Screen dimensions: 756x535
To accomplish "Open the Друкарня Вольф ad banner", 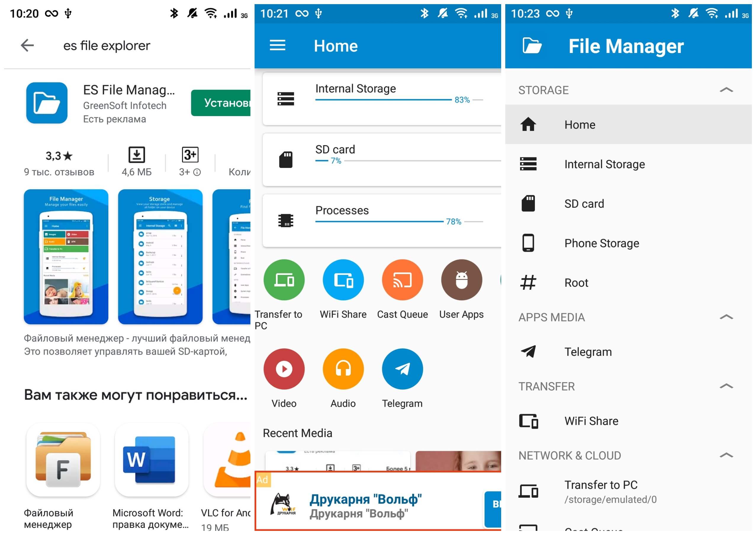I will click(378, 501).
